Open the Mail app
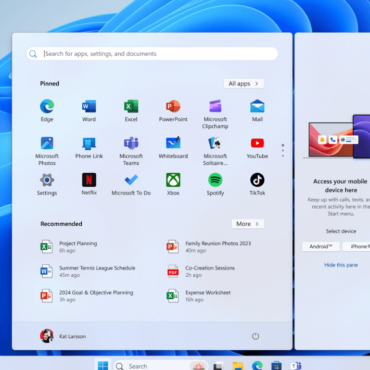This screenshot has width=370, height=370. point(257,111)
